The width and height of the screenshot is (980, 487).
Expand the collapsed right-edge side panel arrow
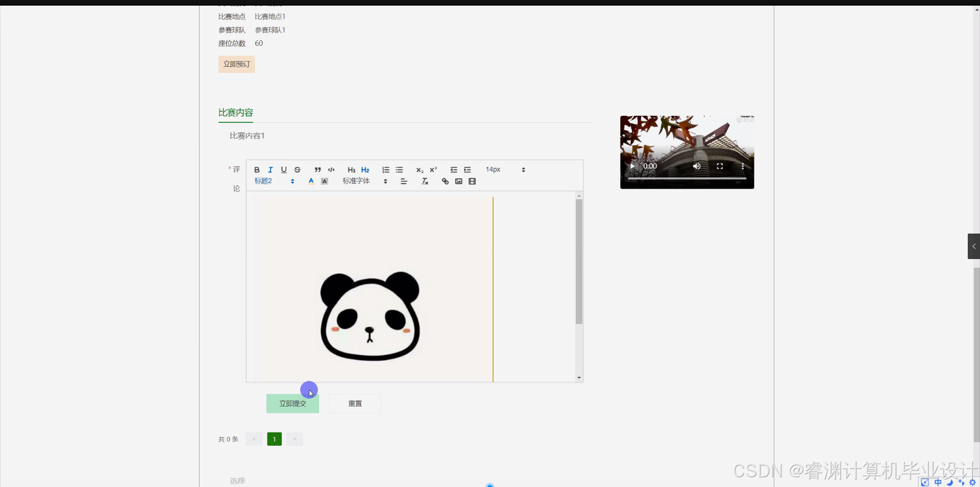[974, 246]
